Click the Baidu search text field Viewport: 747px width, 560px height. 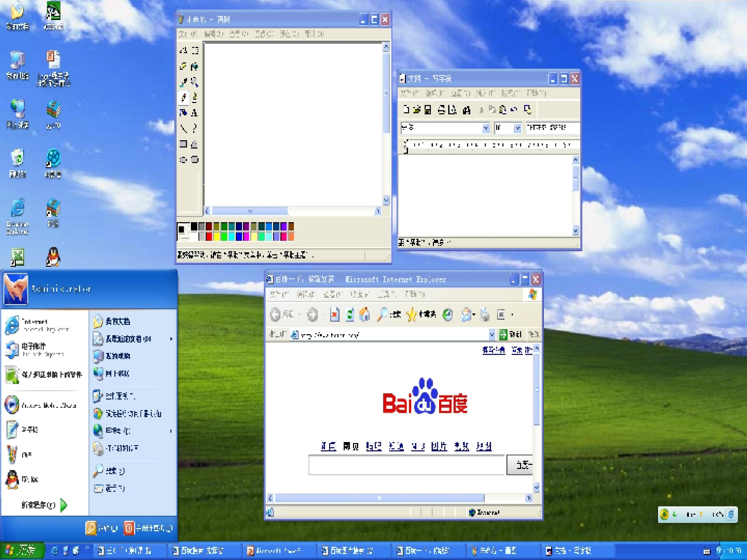click(406, 465)
